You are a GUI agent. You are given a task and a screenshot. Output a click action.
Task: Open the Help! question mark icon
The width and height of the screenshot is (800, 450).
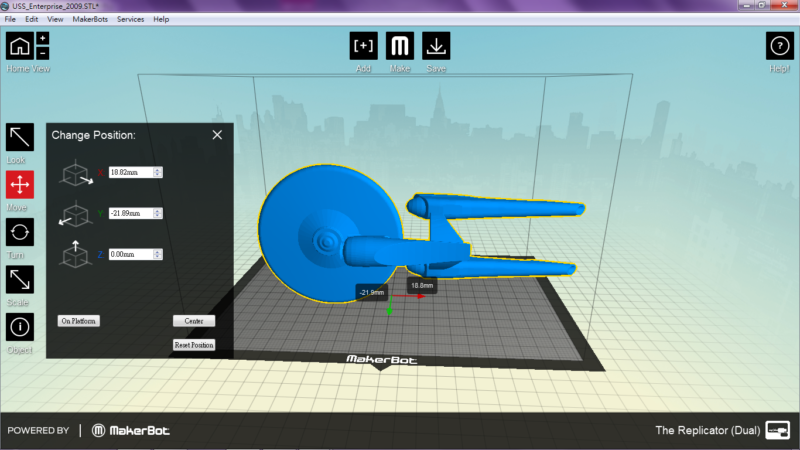[780, 46]
